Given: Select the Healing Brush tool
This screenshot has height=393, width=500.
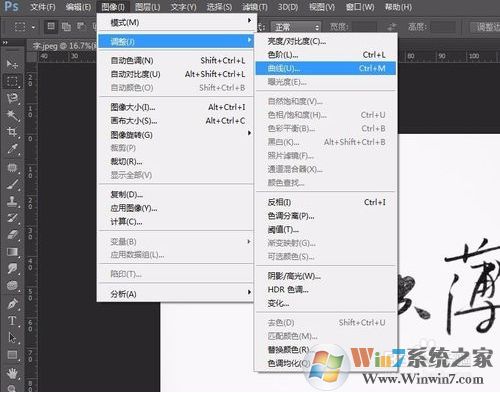Looking at the screenshot, I should (x=12, y=167).
